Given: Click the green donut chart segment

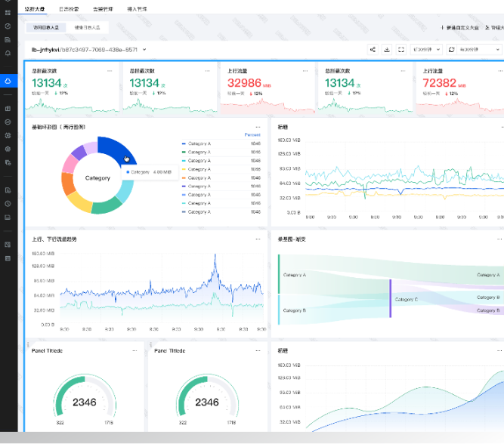Looking at the screenshot, I should point(107,205).
